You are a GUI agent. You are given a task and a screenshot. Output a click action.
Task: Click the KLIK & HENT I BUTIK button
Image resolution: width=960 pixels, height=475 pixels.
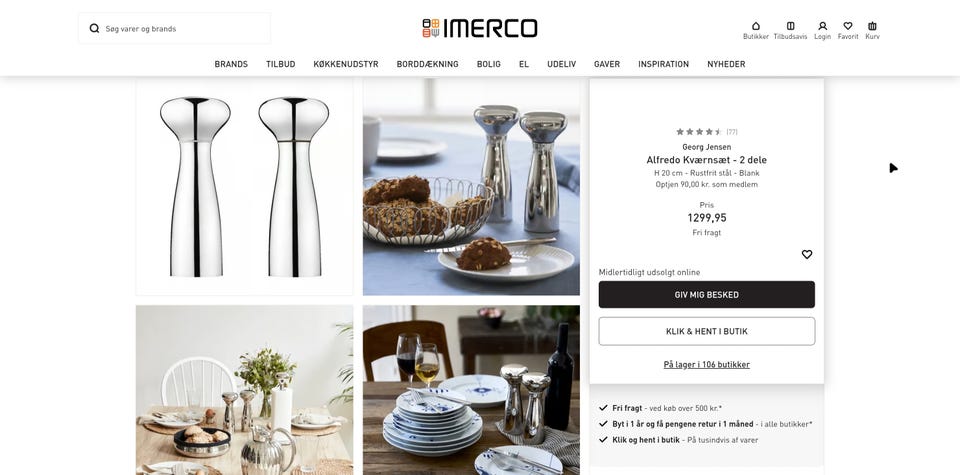point(707,331)
